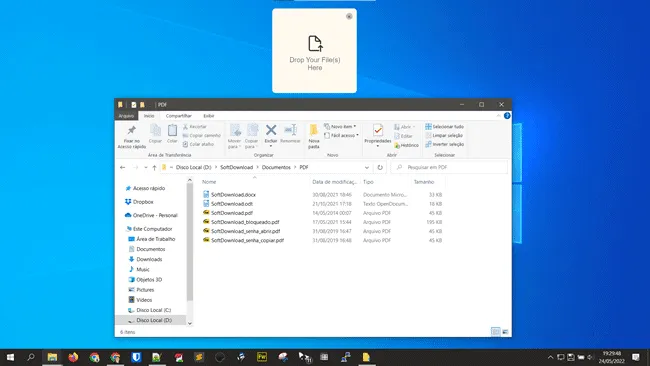
Task: Click Histórico in the ribbon
Action: point(406,145)
